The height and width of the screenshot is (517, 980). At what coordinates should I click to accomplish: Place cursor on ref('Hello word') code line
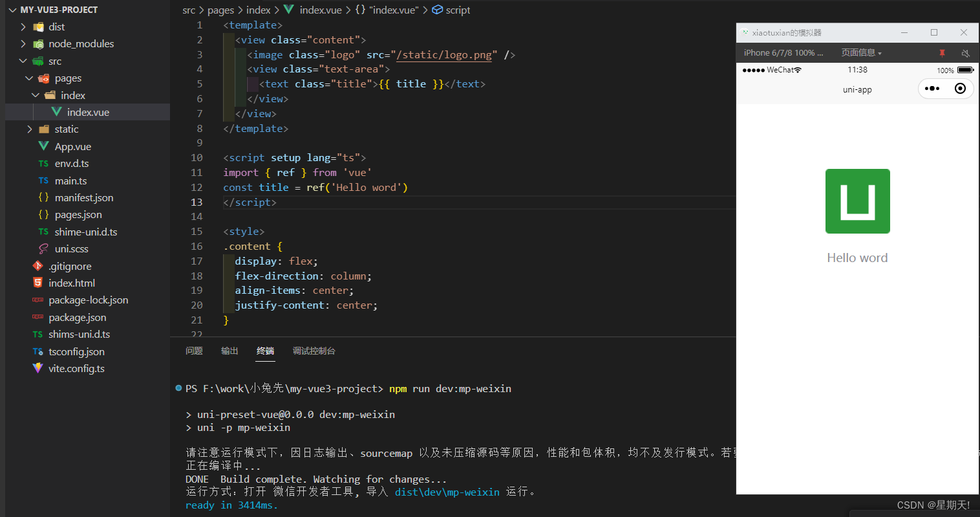point(315,187)
